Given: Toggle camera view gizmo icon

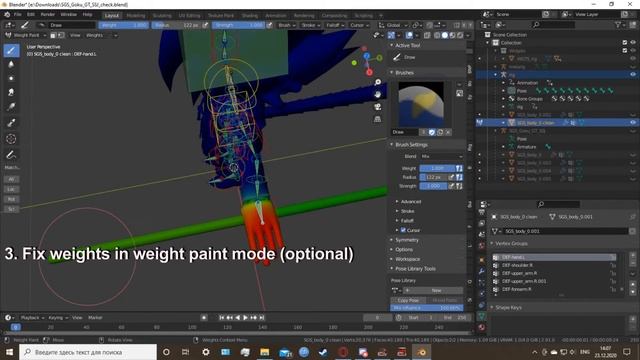Looking at the screenshot, I should pos(378,107).
